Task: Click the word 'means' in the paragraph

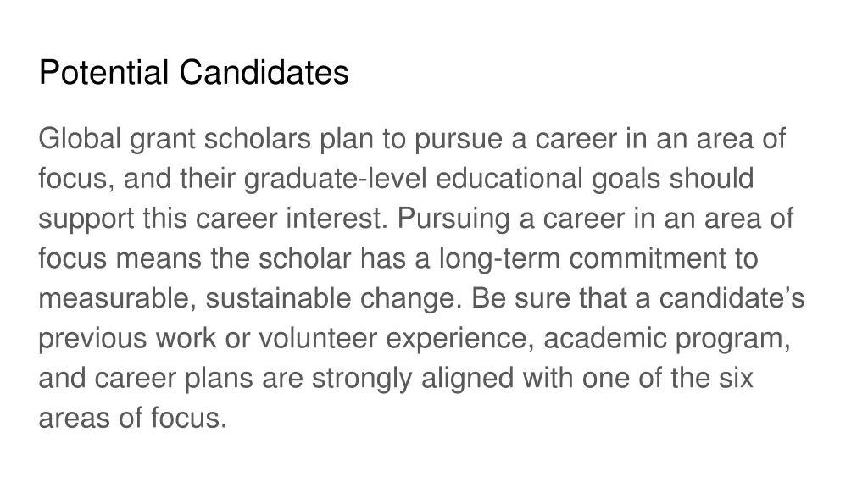Action: pyautogui.click(x=163, y=259)
